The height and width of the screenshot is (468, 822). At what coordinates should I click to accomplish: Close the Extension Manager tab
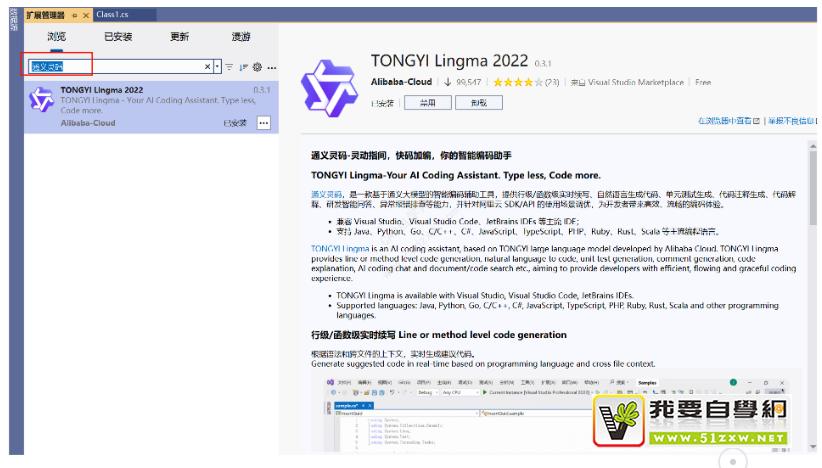click(x=86, y=16)
